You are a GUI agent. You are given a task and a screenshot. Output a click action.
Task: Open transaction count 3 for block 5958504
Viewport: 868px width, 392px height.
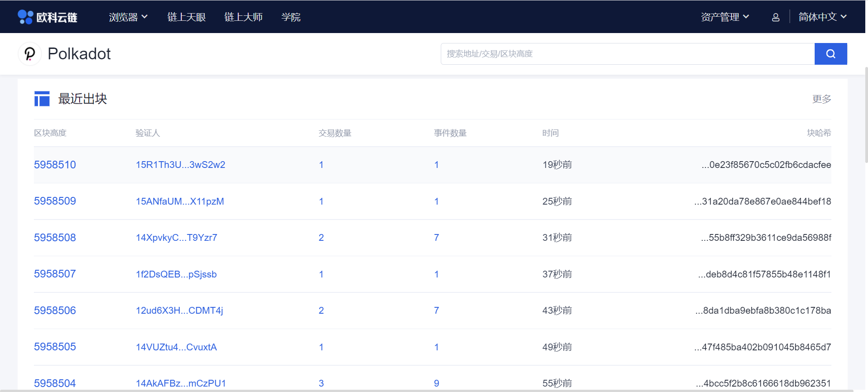[321, 383]
